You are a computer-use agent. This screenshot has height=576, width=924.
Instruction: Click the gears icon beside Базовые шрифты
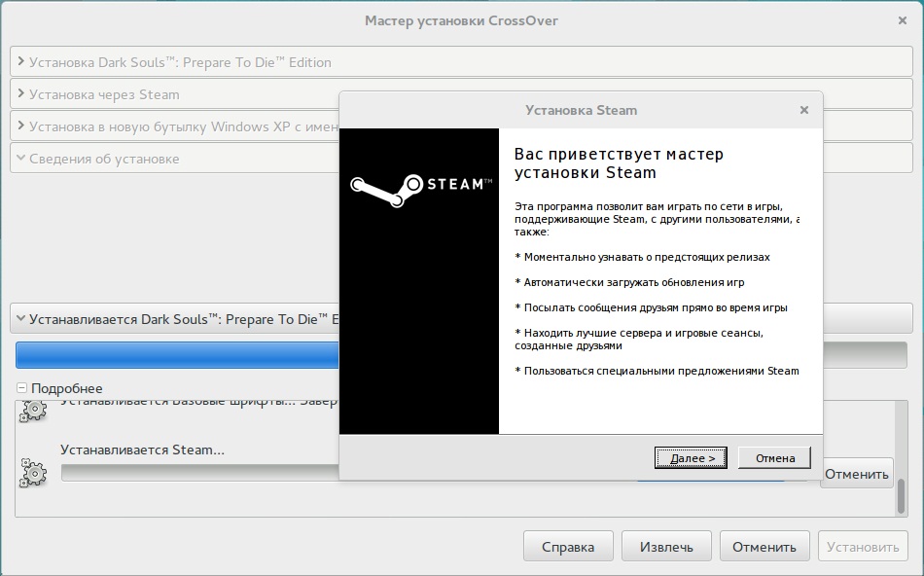33,411
